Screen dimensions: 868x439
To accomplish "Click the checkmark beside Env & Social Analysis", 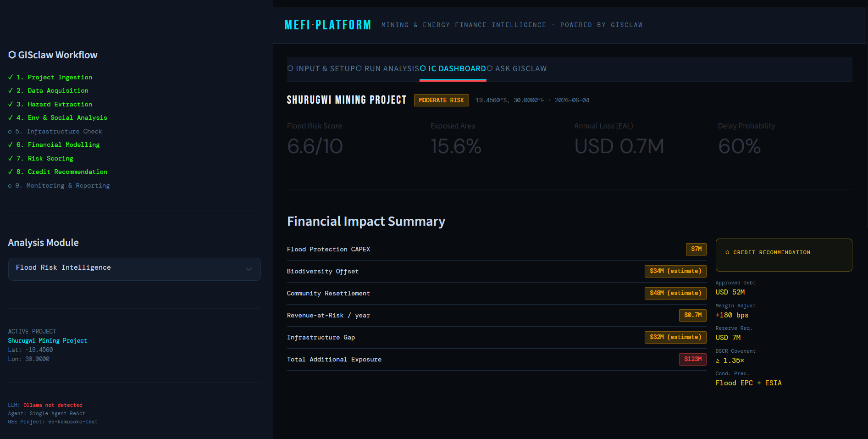I will pos(11,118).
